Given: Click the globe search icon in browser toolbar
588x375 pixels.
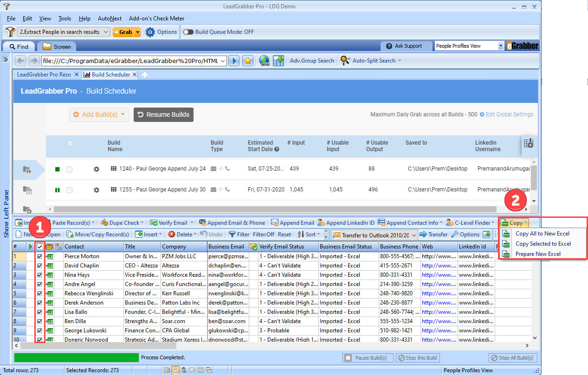Looking at the screenshot, I should [265, 61].
